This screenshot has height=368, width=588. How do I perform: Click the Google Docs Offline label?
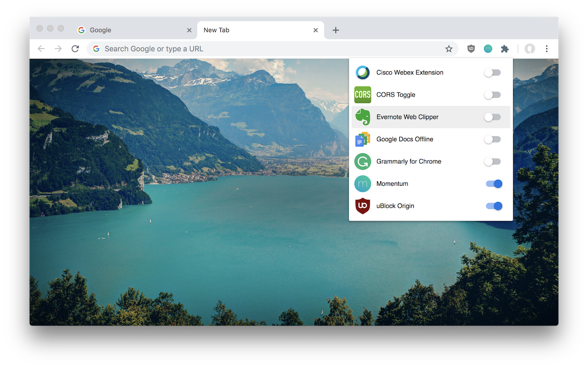405,139
